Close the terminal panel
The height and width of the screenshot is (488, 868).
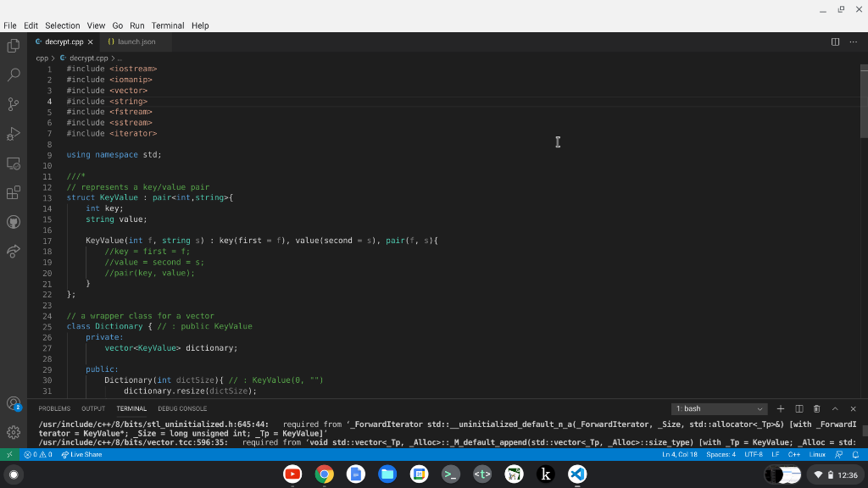pyautogui.click(x=853, y=409)
